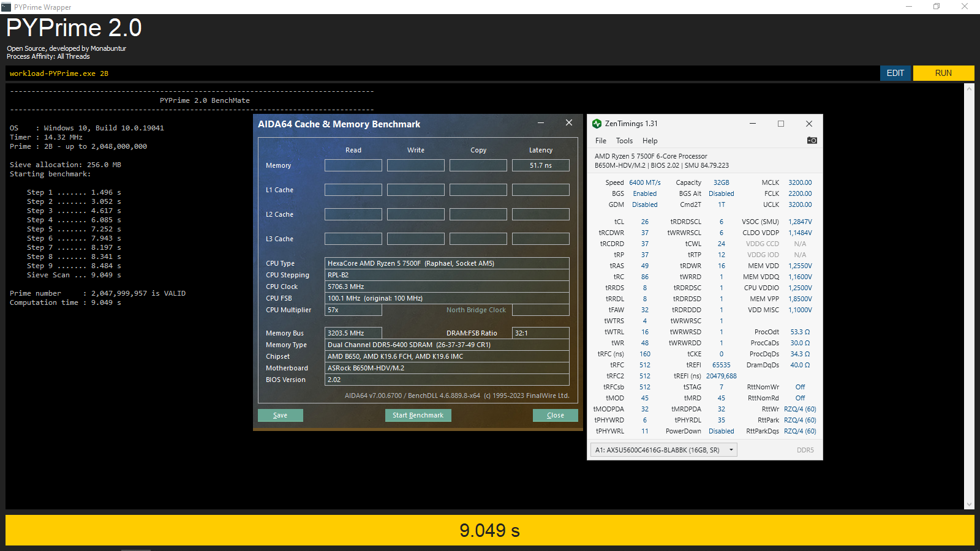Click the L3 Cache Latency result box
980x551 pixels.
(541, 239)
